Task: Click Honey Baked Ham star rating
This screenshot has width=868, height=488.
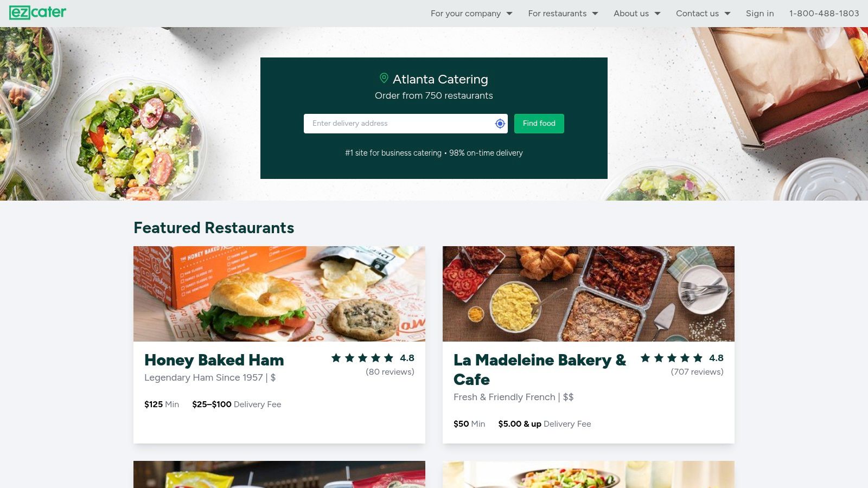Action: tap(362, 358)
